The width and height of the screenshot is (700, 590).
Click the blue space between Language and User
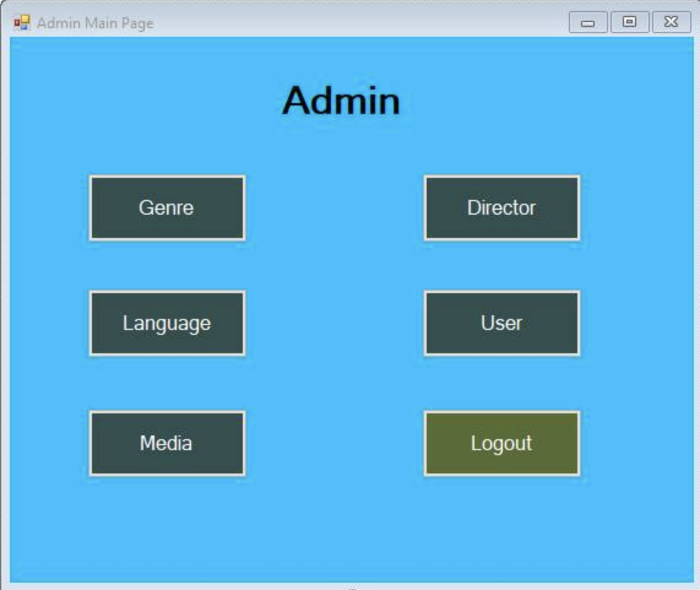[334, 323]
